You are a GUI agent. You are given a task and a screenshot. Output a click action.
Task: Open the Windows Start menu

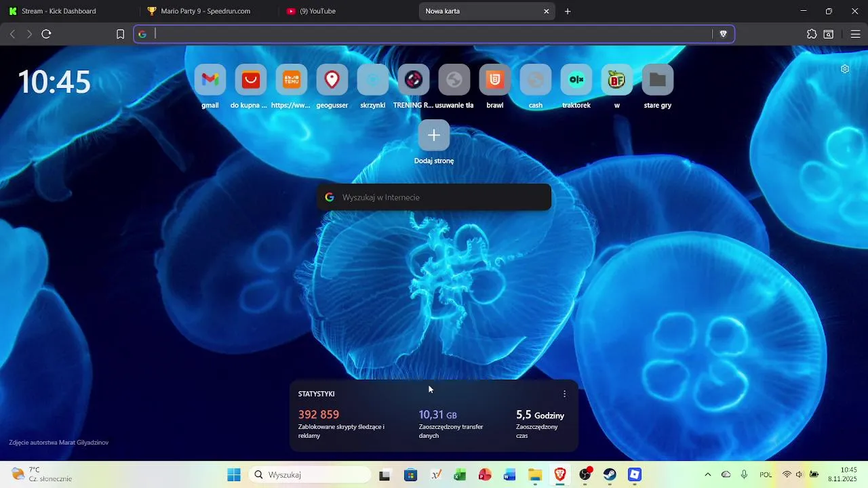pos(234,474)
